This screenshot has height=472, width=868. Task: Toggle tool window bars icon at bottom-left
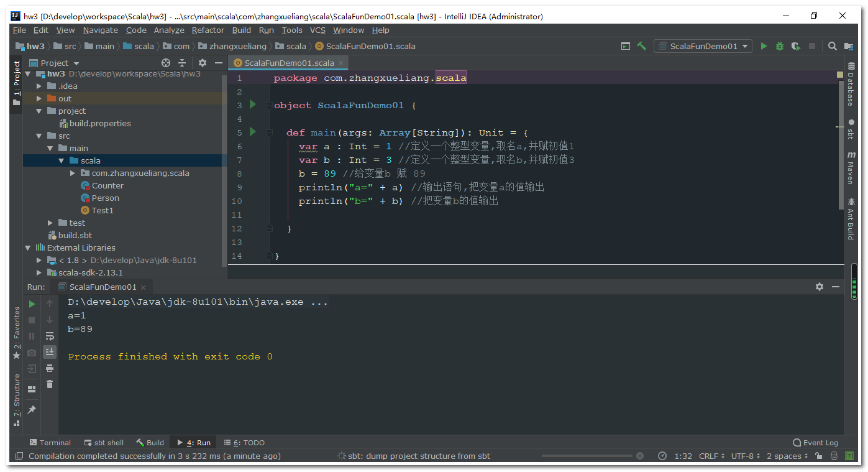(18, 456)
